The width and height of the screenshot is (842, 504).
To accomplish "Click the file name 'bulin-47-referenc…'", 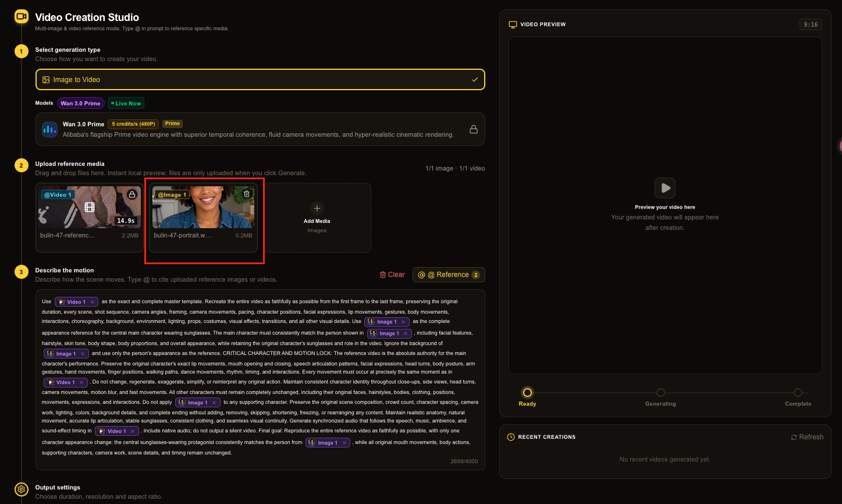I will pyautogui.click(x=67, y=236).
